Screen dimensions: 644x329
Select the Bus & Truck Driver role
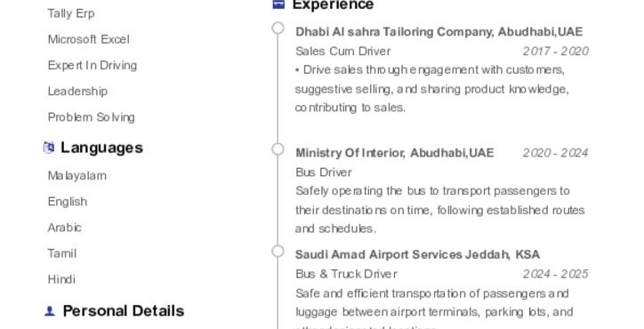346,274
